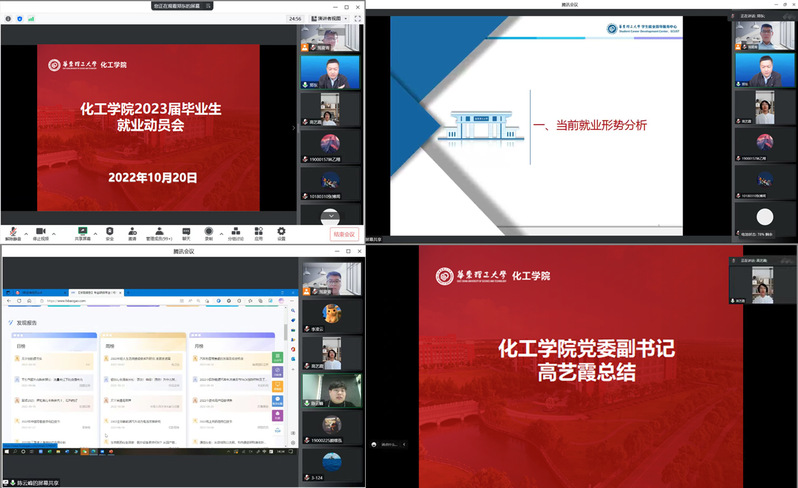Open the speaker view dropdown (演讲者视图)

(328, 18)
